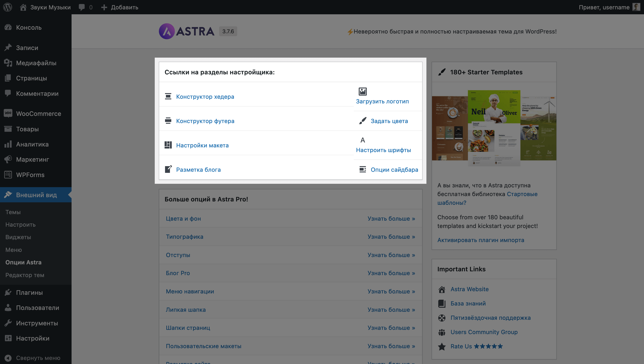644x364 pixels.
Task: Click the WooCommerce Woo icon
Action: tap(8, 113)
